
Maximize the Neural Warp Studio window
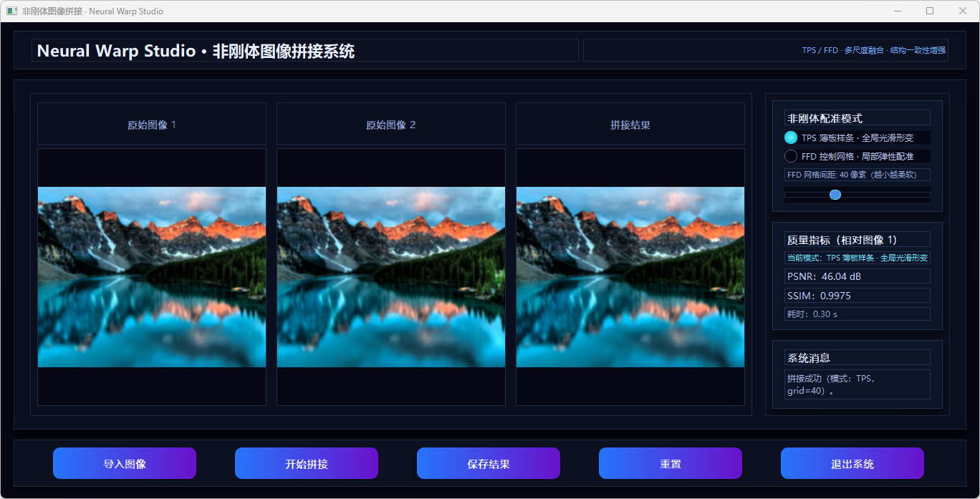(x=930, y=11)
